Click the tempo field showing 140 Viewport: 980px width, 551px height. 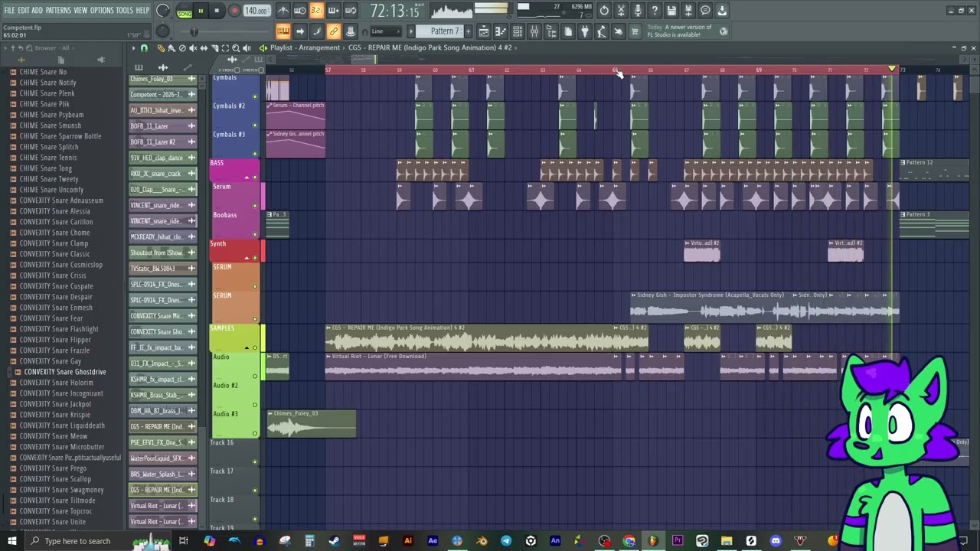pos(256,11)
